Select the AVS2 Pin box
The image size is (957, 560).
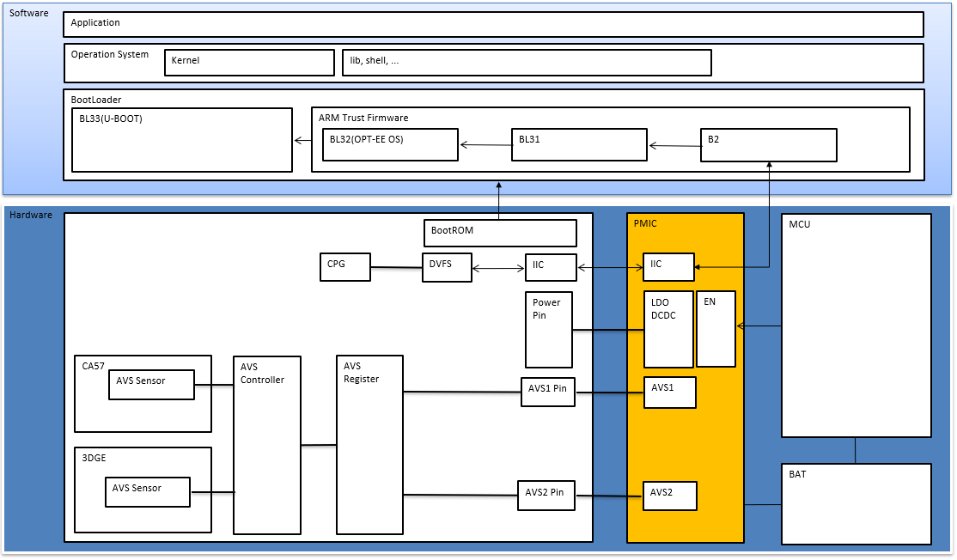coord(546,496)
